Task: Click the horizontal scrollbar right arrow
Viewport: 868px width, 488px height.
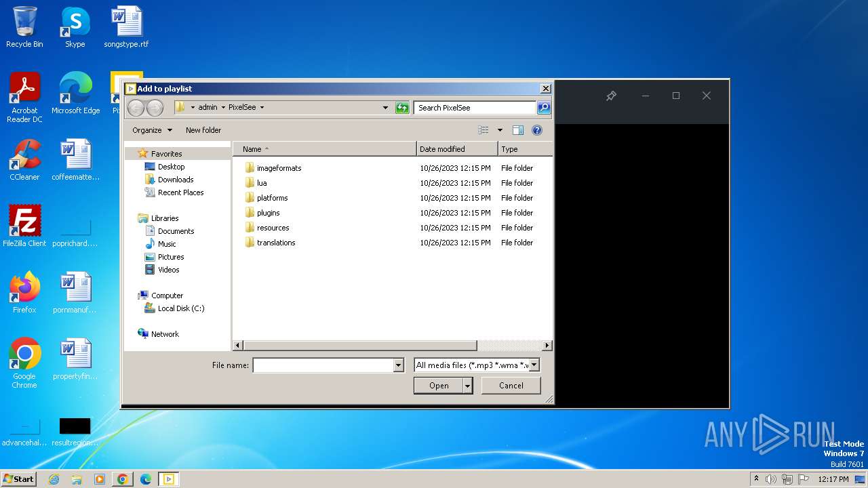Action: pyautogui.click(x=547, y=346)
